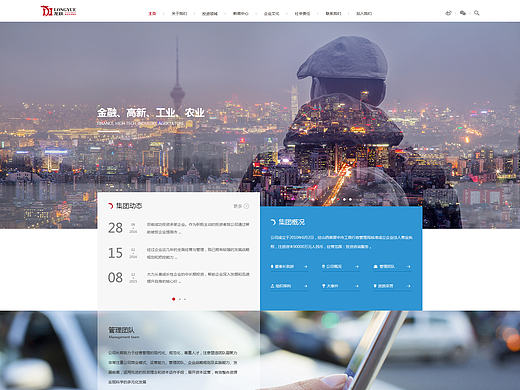
Task: Click the circled arrow beside 更多
Action: tap(246, 206)
